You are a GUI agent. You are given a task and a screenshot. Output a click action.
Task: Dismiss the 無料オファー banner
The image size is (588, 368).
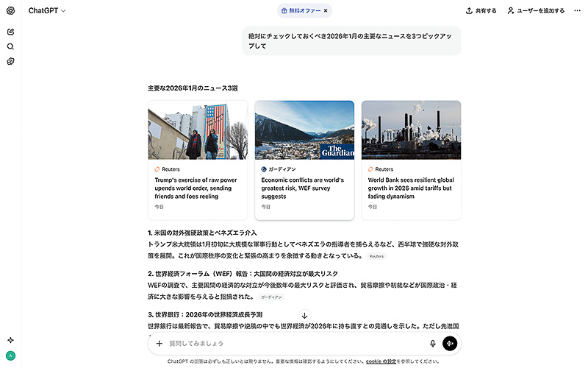coord(326,11)
